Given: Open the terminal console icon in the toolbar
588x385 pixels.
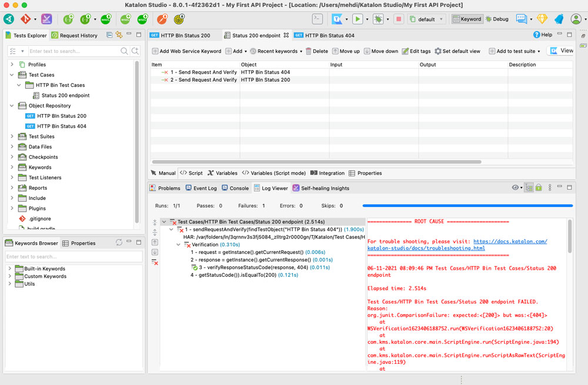Looking at the screenshot, I should point(316,19).
